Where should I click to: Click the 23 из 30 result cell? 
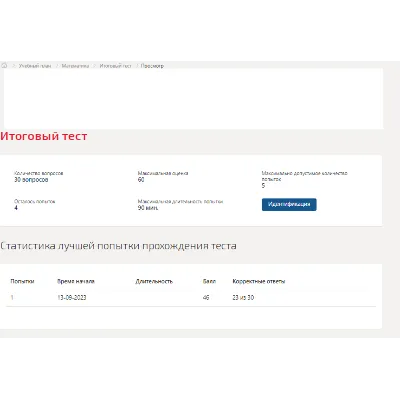(243, 298)
